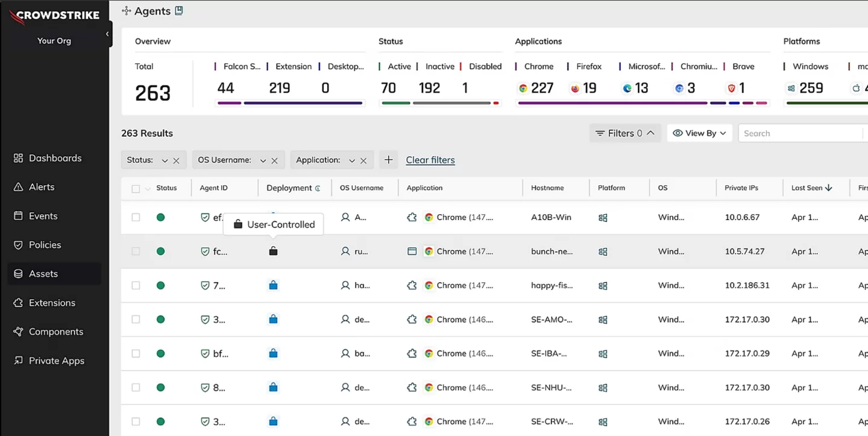Add a new filter with plus button

(x=389, y=160)
